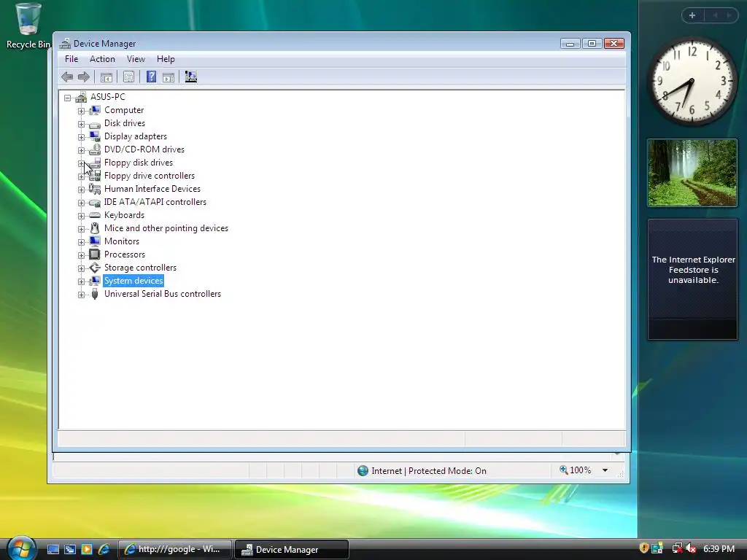Click the Disk drives icon
The height and width of the screenshot is (560, 747).
[x=95, y=124]
